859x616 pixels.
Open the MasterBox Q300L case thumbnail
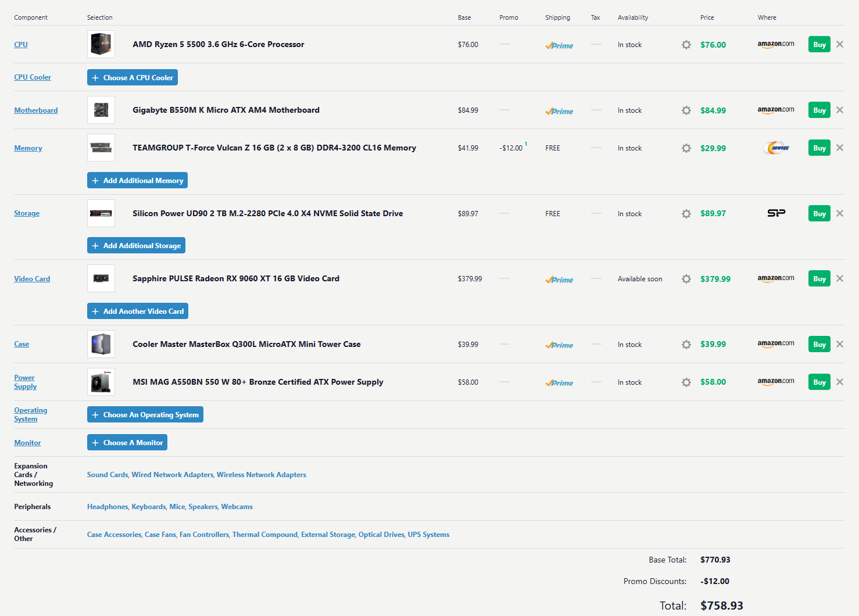pyautogui.click(x=101, y=344)
